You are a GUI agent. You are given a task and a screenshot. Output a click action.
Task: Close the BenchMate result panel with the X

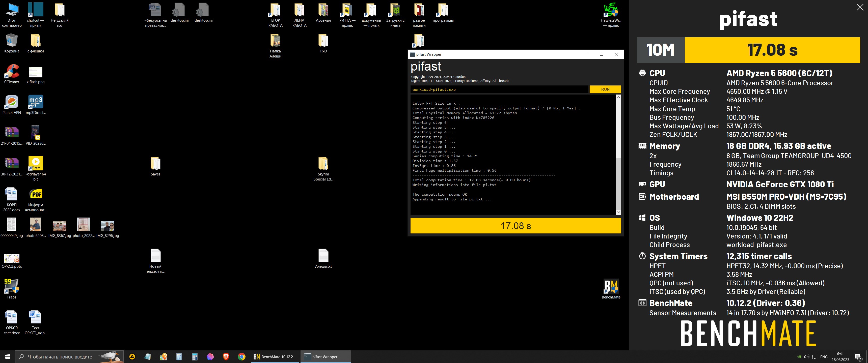click(860, 7)
